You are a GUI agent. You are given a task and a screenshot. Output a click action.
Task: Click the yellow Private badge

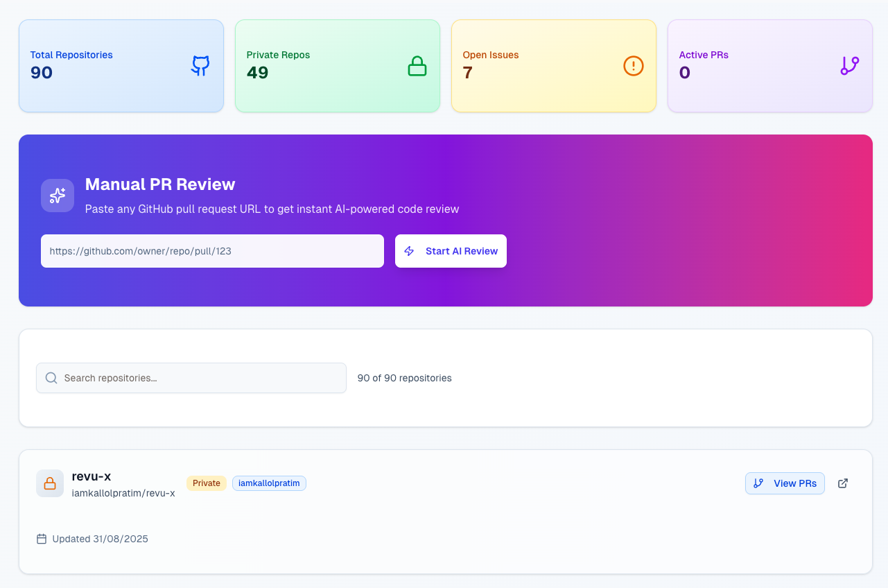click(207, 483)
